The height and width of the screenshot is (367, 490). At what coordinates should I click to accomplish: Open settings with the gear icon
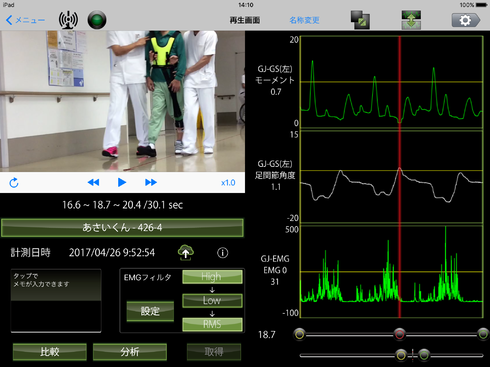(x=466, y=20)
